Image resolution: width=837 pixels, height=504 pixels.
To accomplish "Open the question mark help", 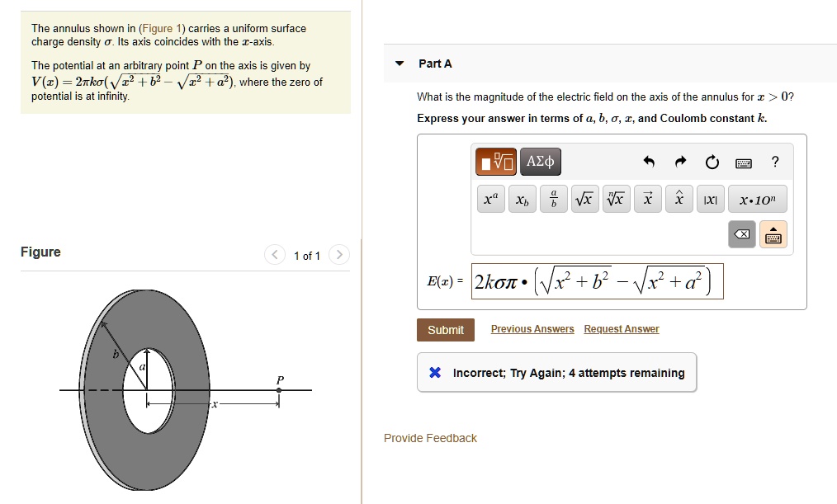I will 775,162.
